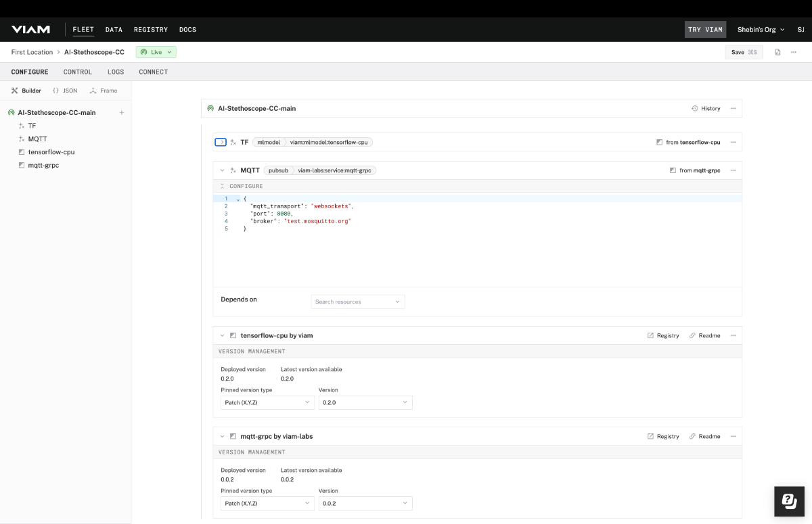Viewport: 812px width, 524px height.
Task: Select MQTT in the sidebar tree
Action: tap(37, 139)
